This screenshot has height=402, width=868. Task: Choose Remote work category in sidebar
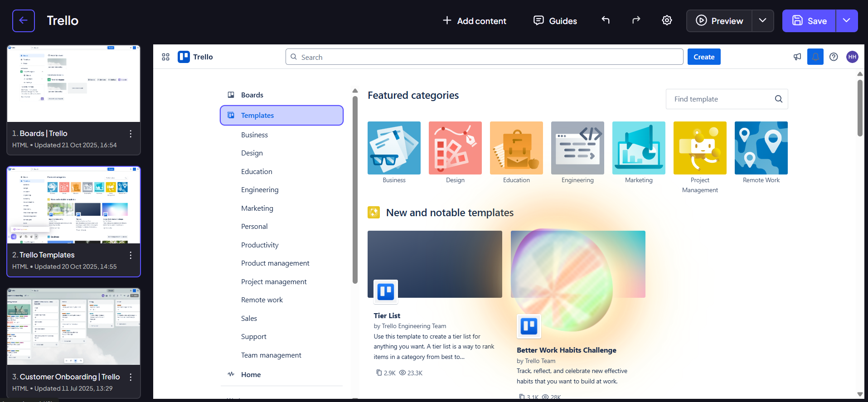[x=262, y=300]
